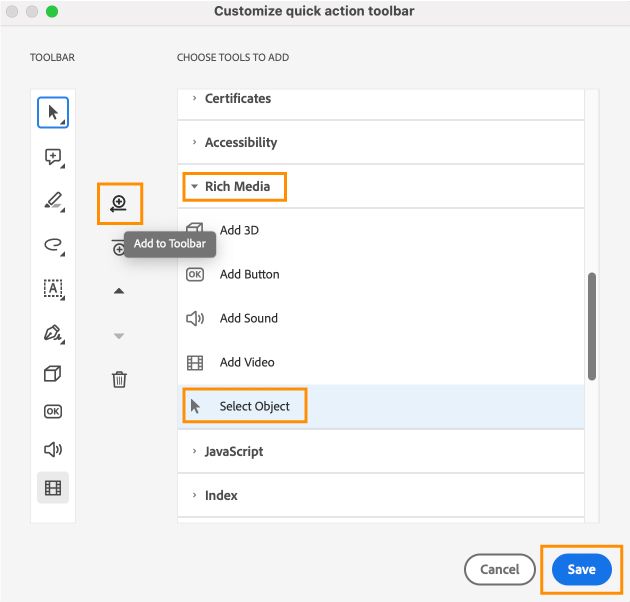Screen dimensions: 630x602
Task: Select the arrow selection tool in toolbar
Action: (x=53, y=112)
